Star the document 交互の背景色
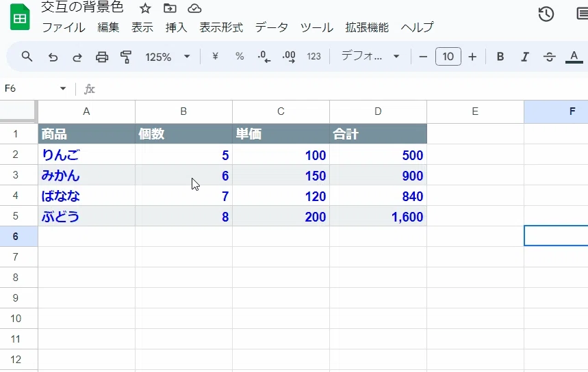 pyautogui.click(x=145, y=8)
